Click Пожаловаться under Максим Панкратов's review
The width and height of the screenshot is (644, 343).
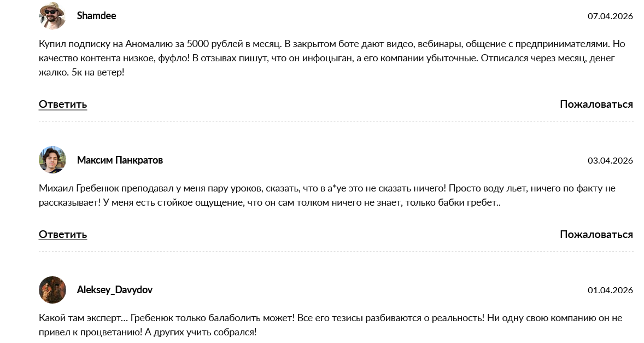coord(596,234)
